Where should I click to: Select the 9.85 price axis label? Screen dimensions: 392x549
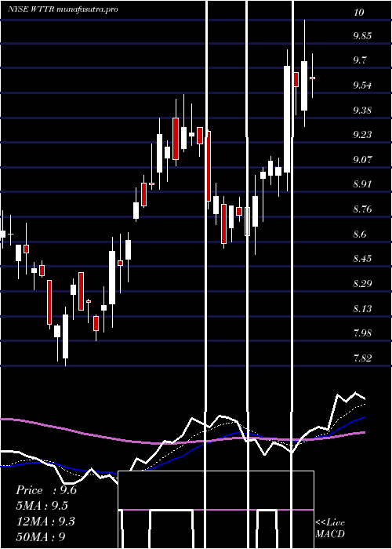[x=363, y=36]
